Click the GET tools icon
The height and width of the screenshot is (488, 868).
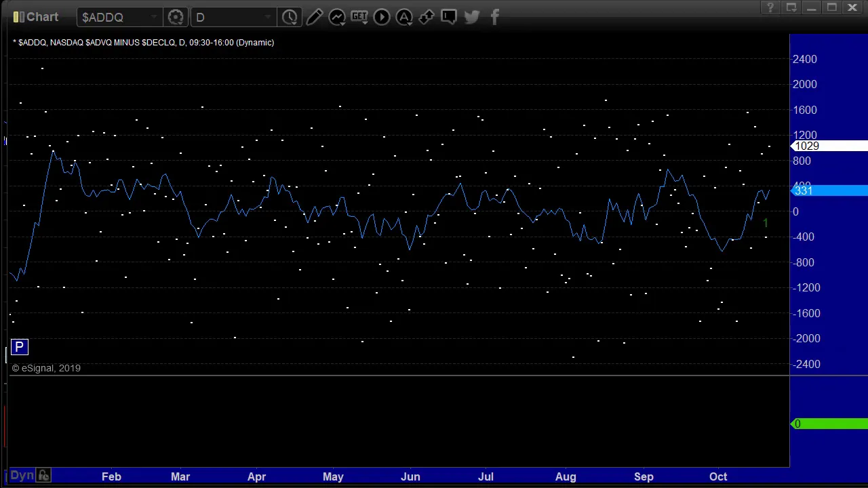point(359,17)
